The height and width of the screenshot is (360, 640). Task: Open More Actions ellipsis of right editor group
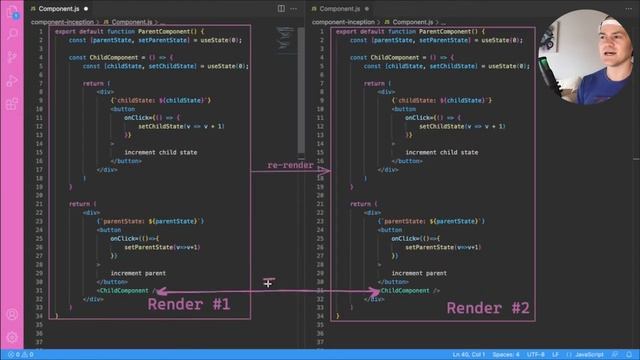(629, 9)
